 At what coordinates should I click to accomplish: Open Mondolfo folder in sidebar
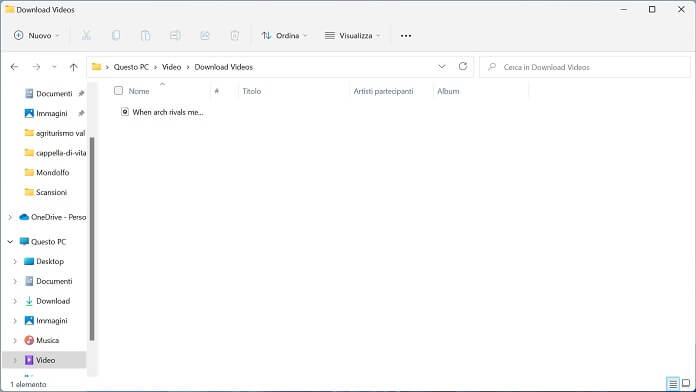click(x=47, y=172)
